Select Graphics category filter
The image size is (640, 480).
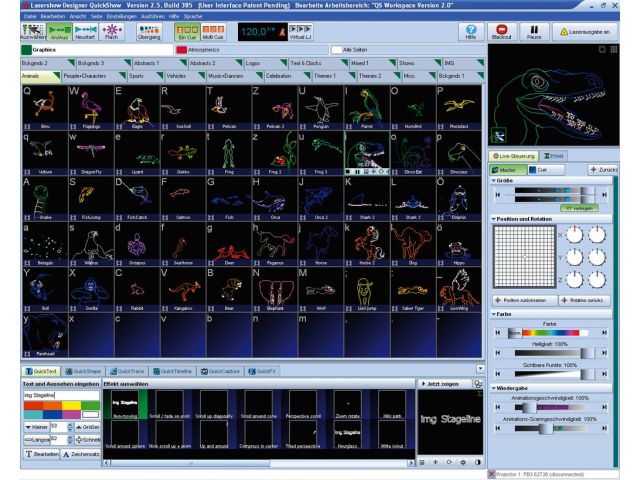click(x=97, y=50)
